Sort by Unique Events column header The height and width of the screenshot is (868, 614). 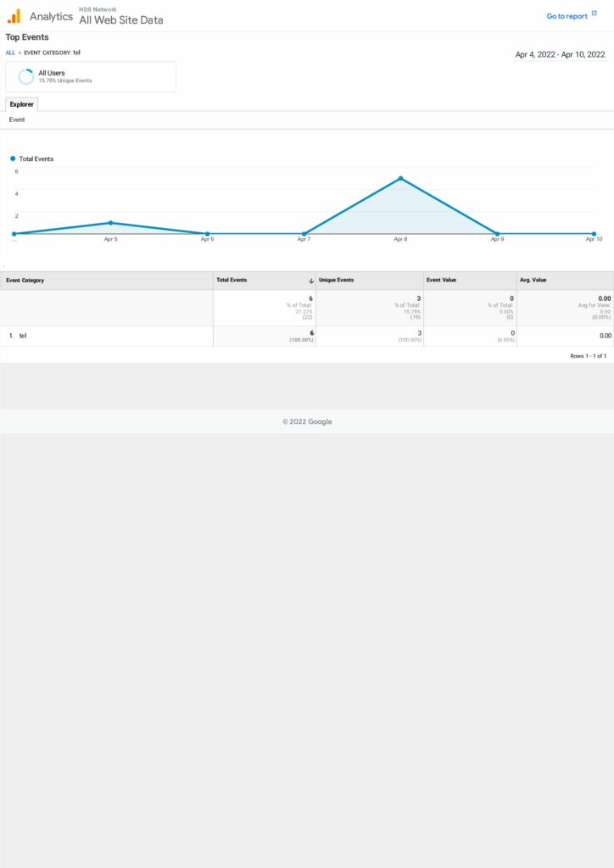(337, 280)
